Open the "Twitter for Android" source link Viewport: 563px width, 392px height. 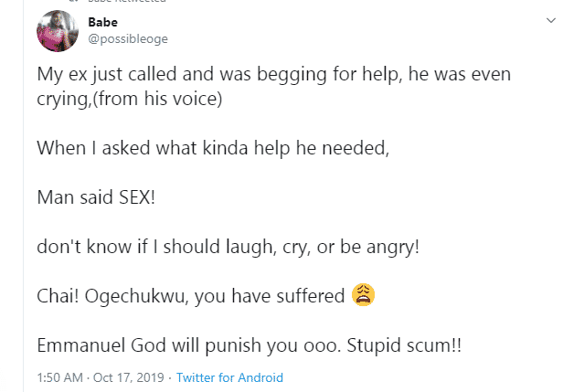click(x=229, y=376)
